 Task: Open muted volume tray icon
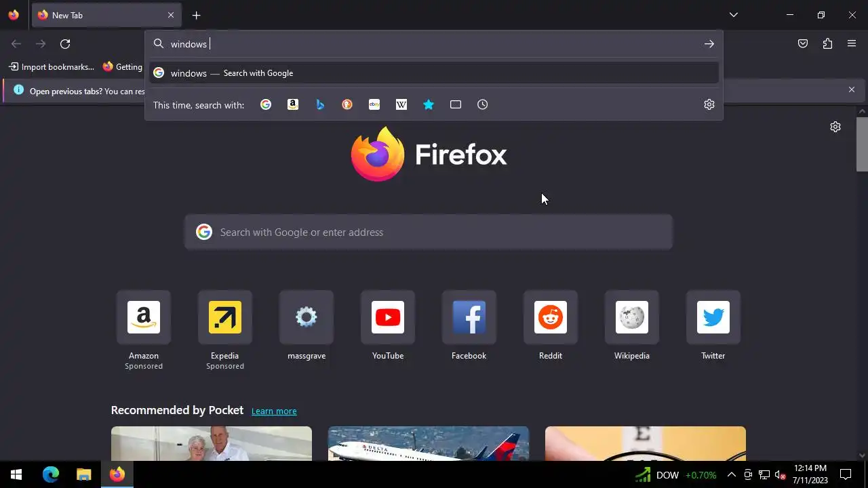[780, 474]
